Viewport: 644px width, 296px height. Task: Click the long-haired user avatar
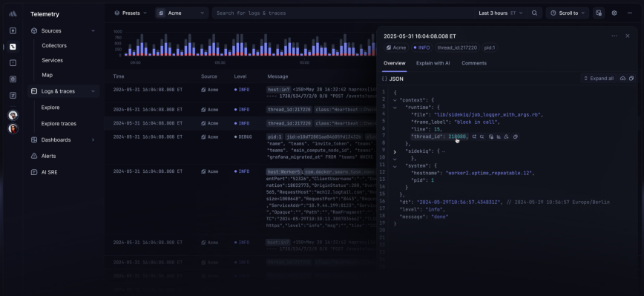13,128
